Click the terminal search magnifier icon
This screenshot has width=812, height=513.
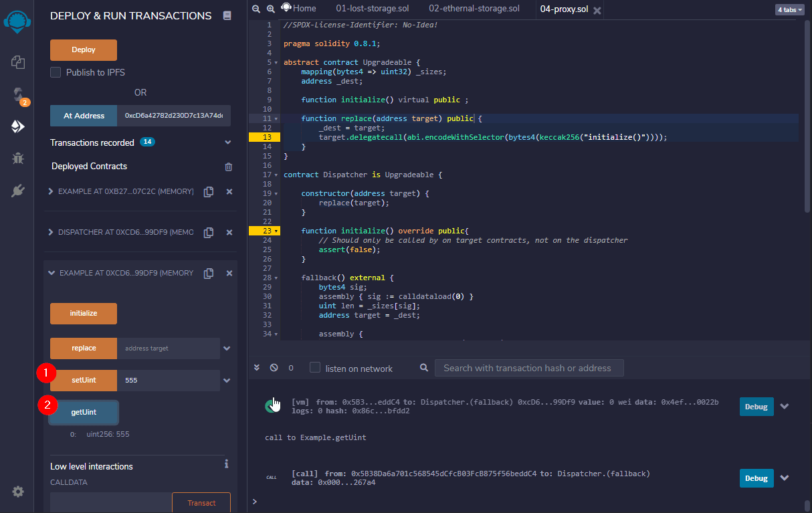pos(424,368)
